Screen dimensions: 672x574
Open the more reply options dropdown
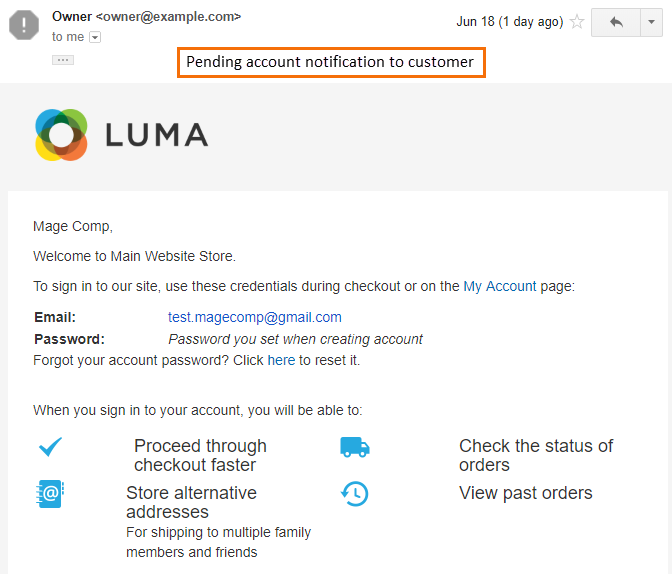click(651, 22)
